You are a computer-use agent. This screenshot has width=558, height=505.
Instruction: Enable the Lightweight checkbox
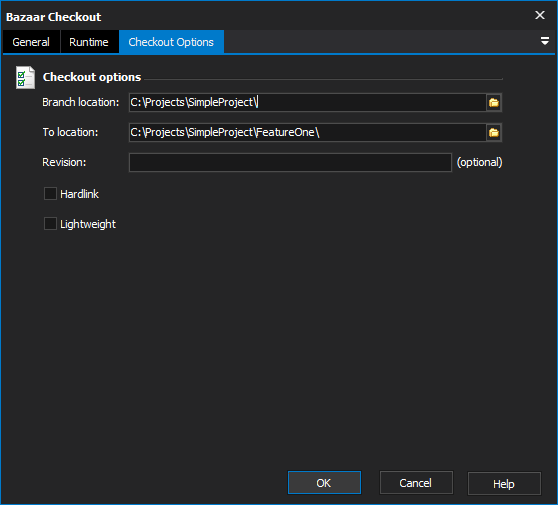coord(50,224)
